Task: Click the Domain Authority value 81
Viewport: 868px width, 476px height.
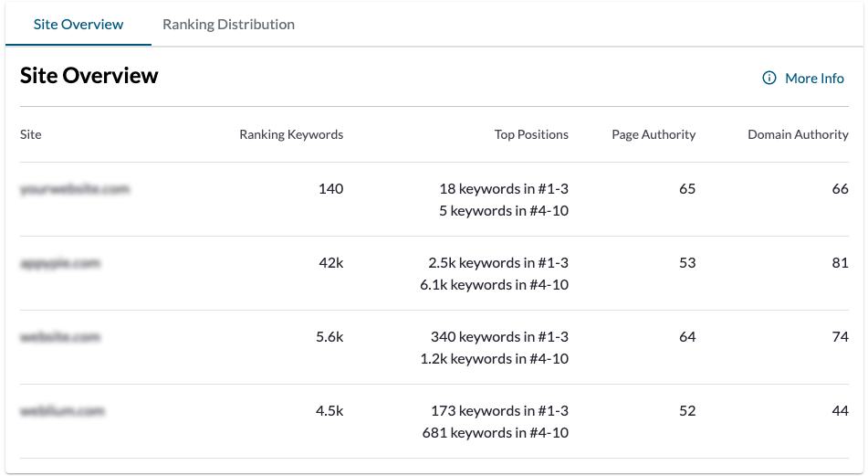Action: point(840,263)
